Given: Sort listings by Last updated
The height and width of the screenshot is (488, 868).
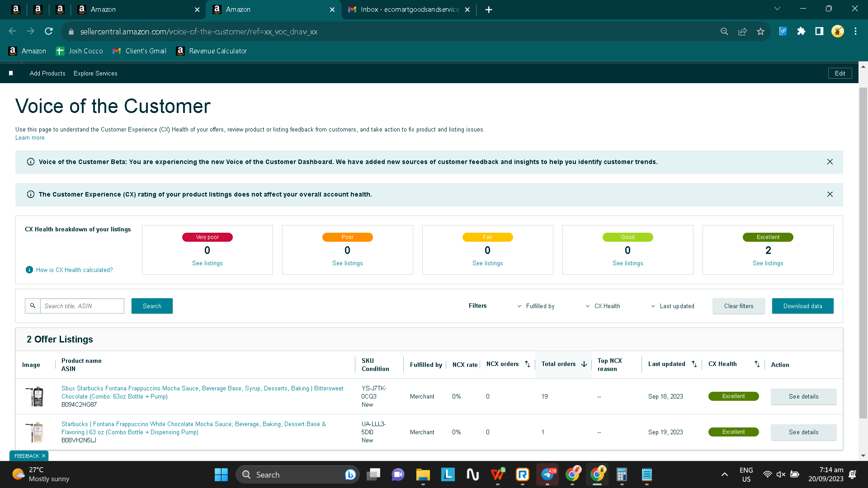Looking at the screenshot, I should point(694,364).
